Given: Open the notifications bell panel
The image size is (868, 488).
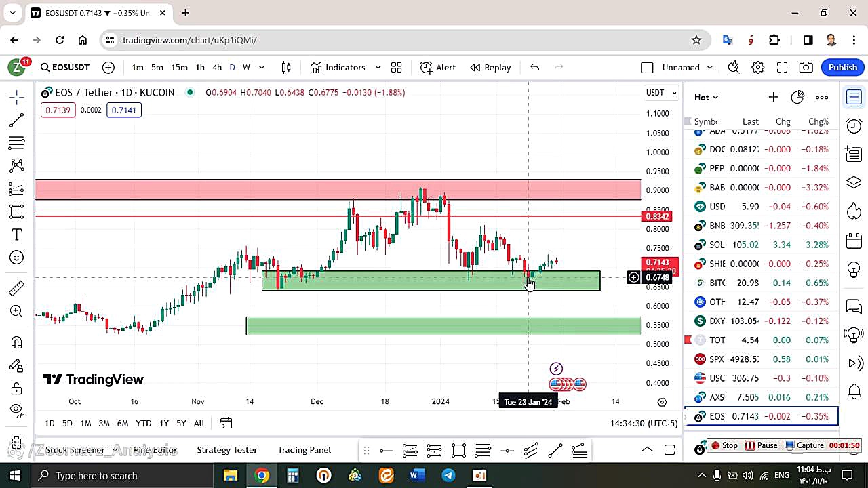Looking at the screenshot, I should click(854, 392).
